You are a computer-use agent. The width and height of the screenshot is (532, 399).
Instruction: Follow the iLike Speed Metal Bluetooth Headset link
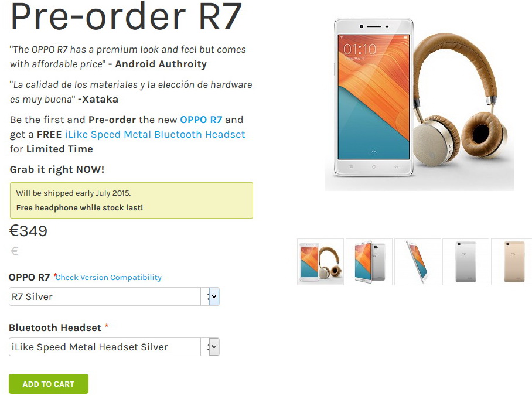[x=155, y=134]
